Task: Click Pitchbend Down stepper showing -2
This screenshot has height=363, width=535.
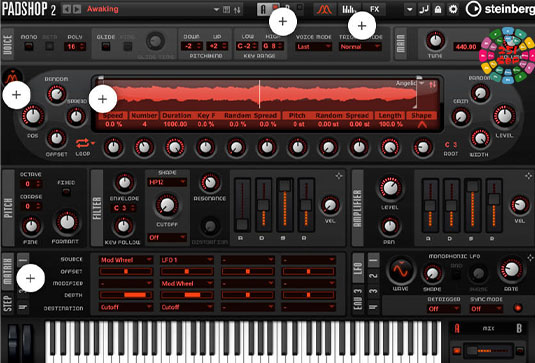Action: click(192, 46)
